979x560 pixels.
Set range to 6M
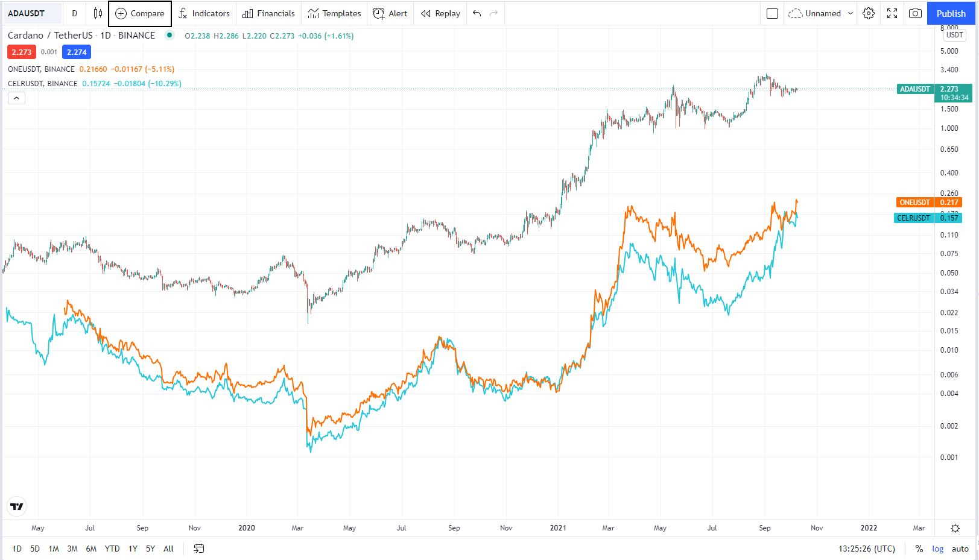click(91, 549)
